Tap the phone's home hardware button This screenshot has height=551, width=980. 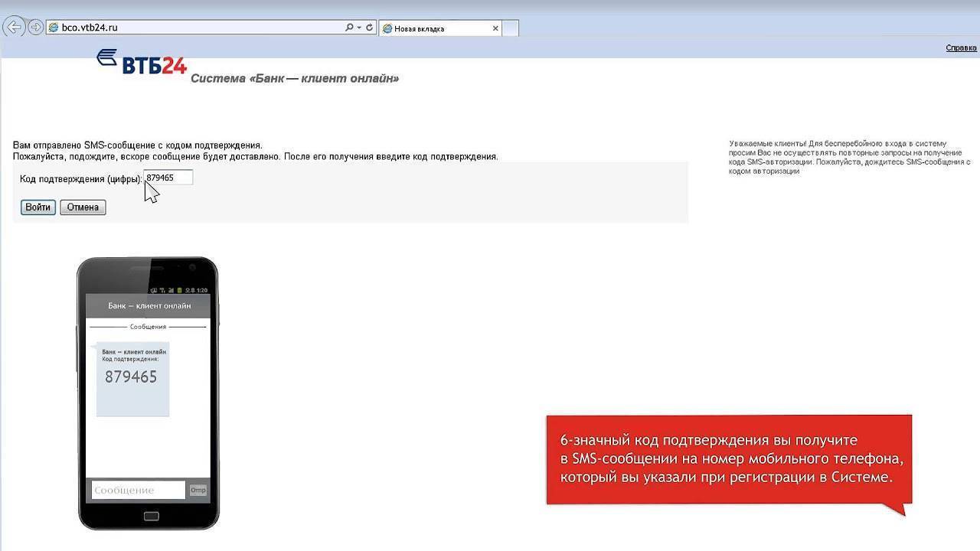coord(152,516)
